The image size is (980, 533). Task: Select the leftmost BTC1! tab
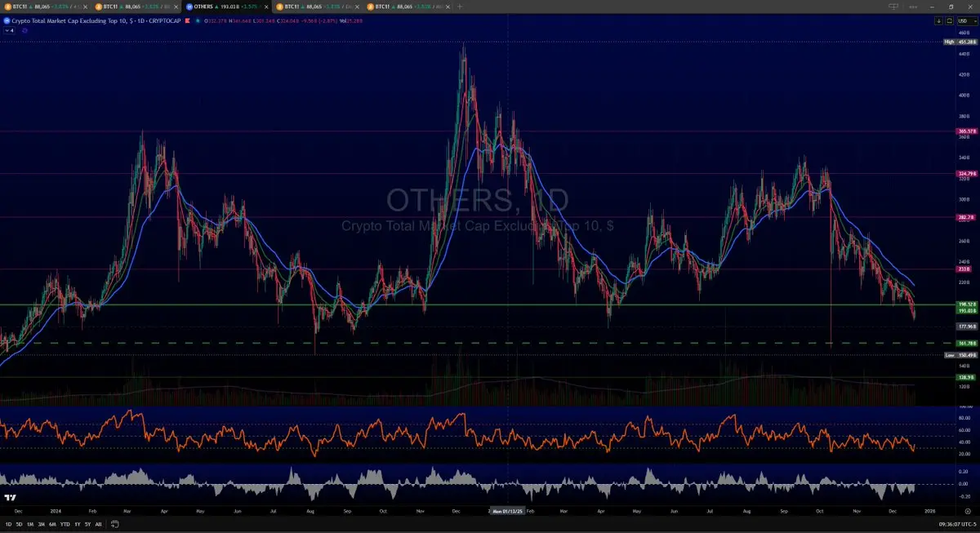(45, 6)
